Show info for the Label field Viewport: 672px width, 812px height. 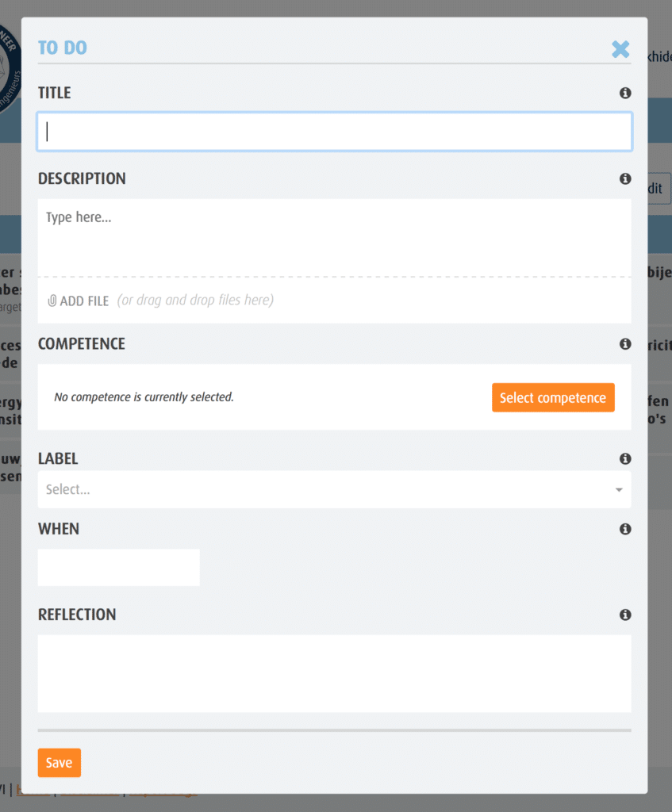(625, 459)
